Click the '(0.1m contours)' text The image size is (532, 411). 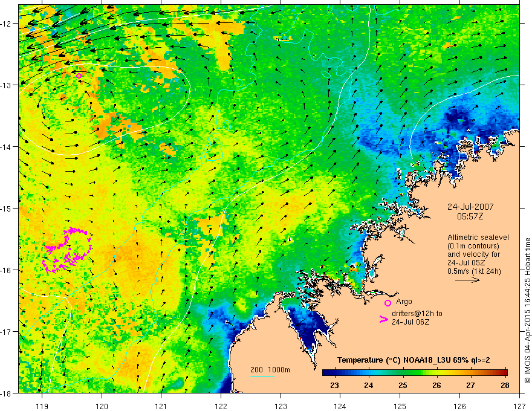pos(473,246)
